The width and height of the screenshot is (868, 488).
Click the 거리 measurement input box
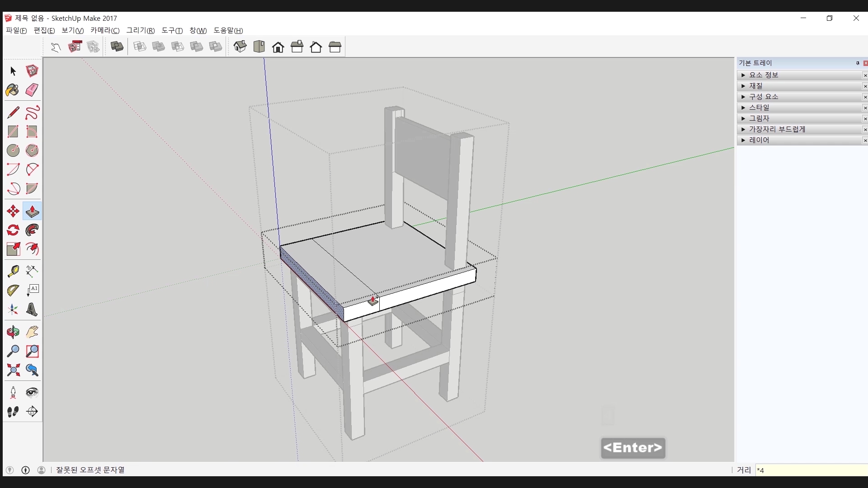[811, 470]
